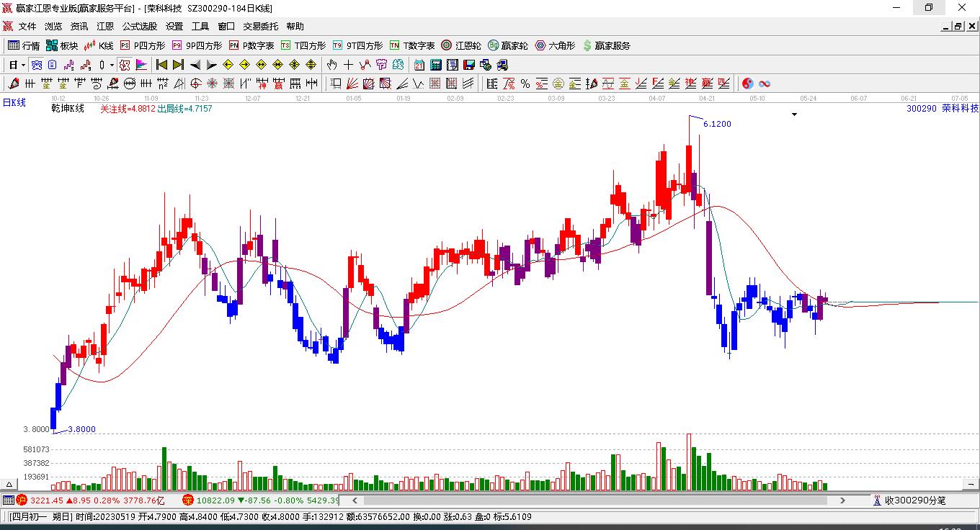Viewport: 980px width, 530px height.
Task: Open the P数字表 tool
Action: pyautogui.click(x=251, y=45)
